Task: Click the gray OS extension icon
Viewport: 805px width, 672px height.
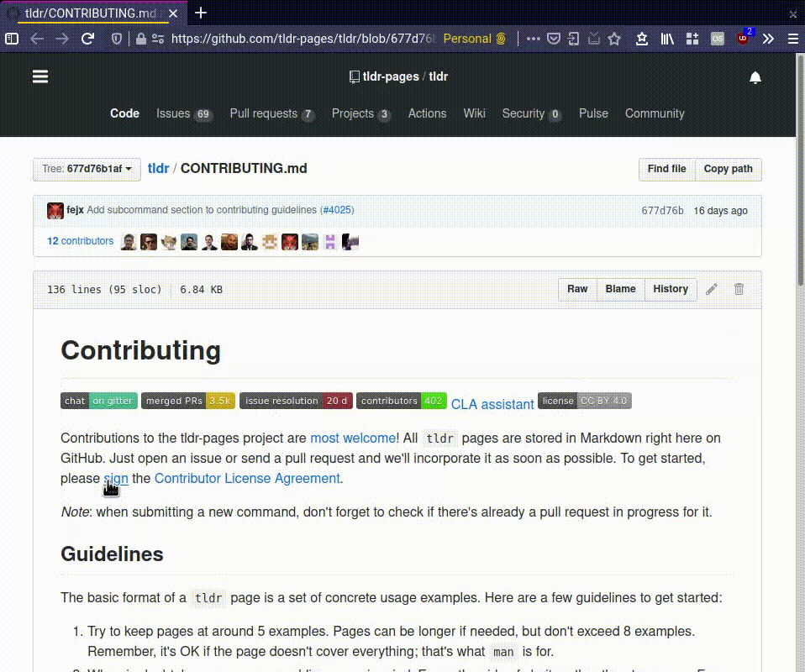Action: 718,39
